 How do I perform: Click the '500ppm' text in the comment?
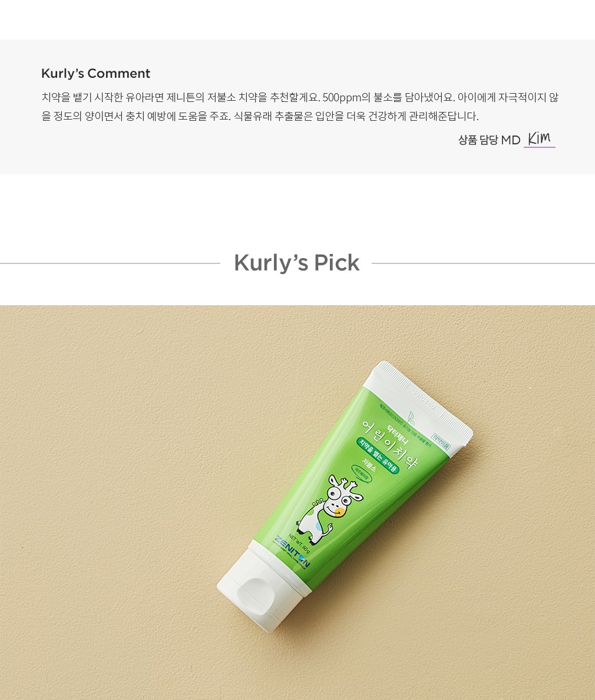pyautogui.click(x=342, y=97)
